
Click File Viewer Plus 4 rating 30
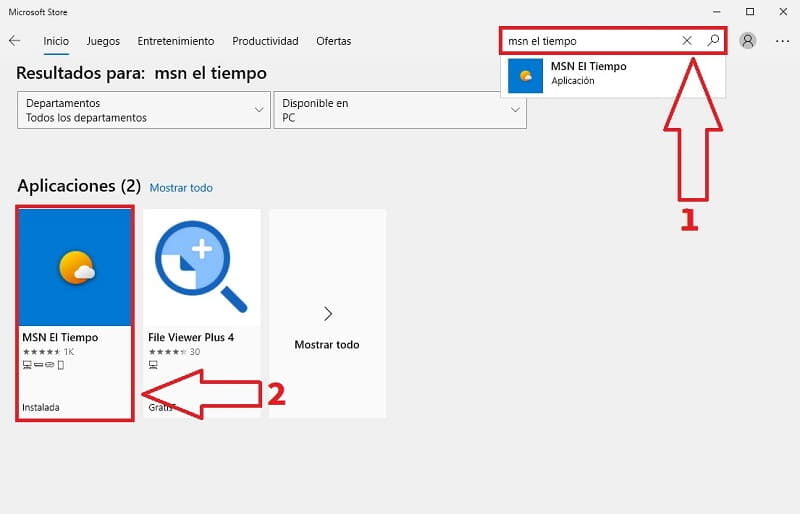tap(174, 352)
